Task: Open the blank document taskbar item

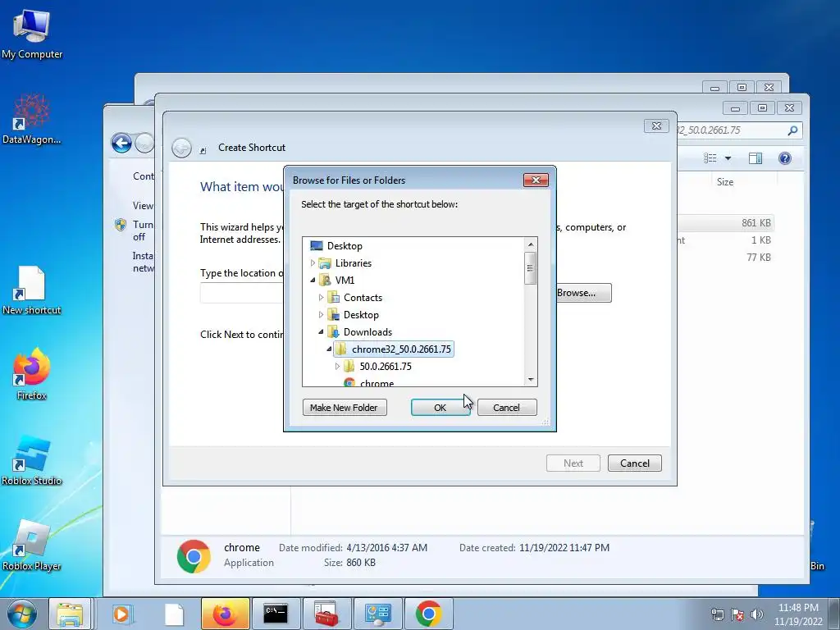Action: pyautogui.click(x=174, y=614)
